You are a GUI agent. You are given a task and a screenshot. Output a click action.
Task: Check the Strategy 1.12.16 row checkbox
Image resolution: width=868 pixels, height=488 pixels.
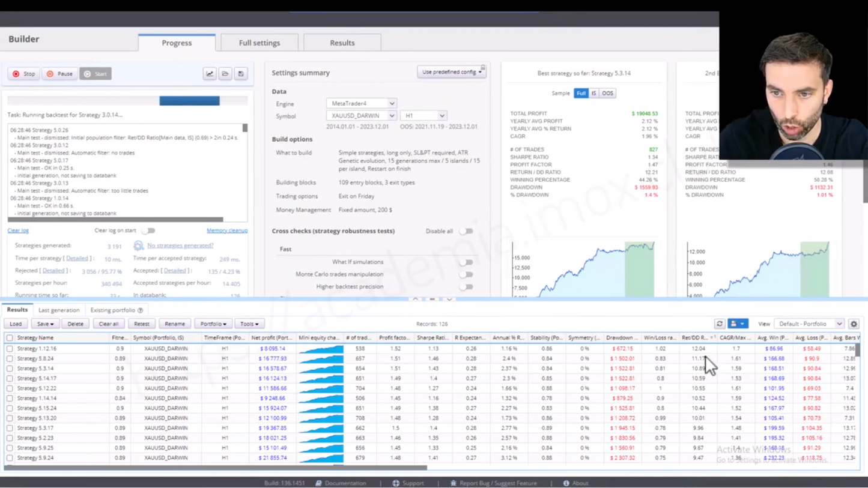click(x=10, y=348)
